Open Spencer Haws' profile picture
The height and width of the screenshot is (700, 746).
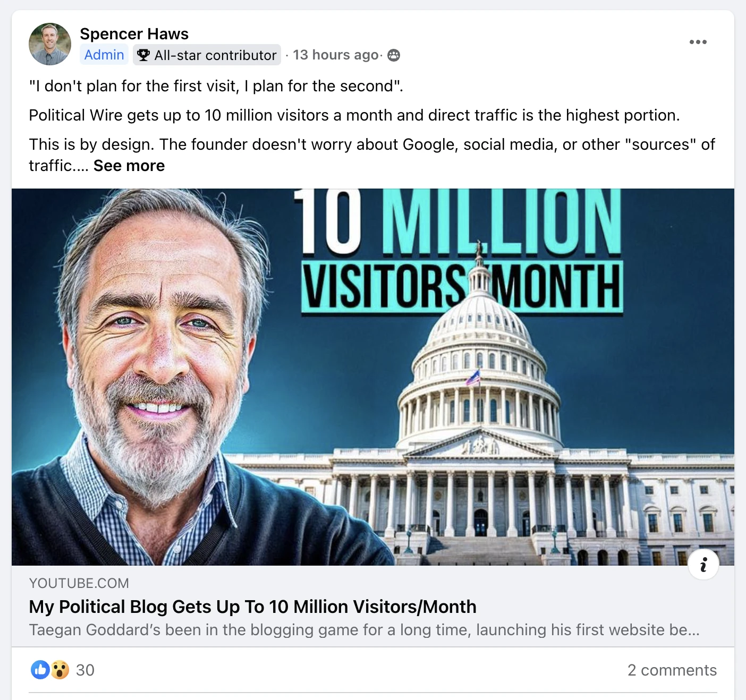pyautogui.click(x=50, y=44)
